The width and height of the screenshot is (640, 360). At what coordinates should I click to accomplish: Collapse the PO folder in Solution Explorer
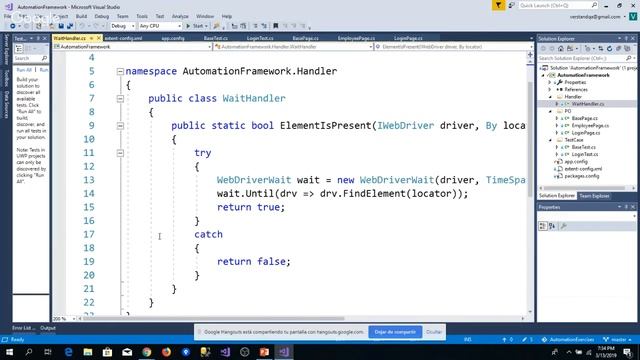tap(550, 111)
